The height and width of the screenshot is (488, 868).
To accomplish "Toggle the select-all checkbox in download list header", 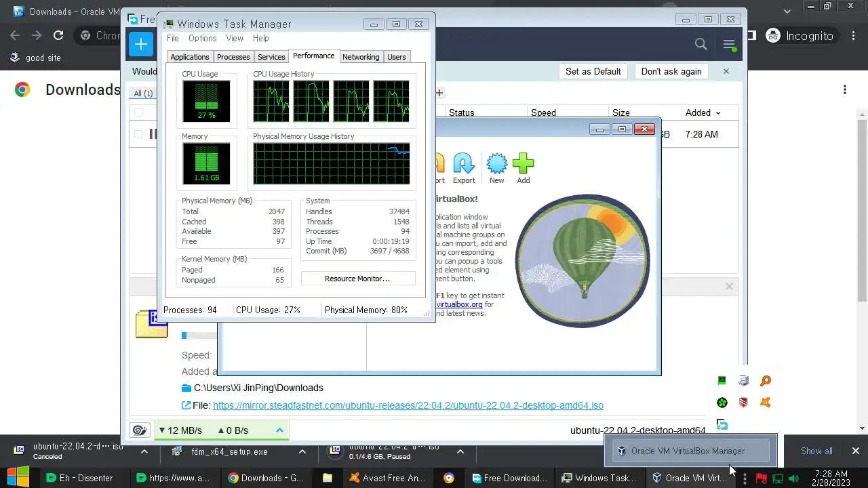I will (138, 113).
